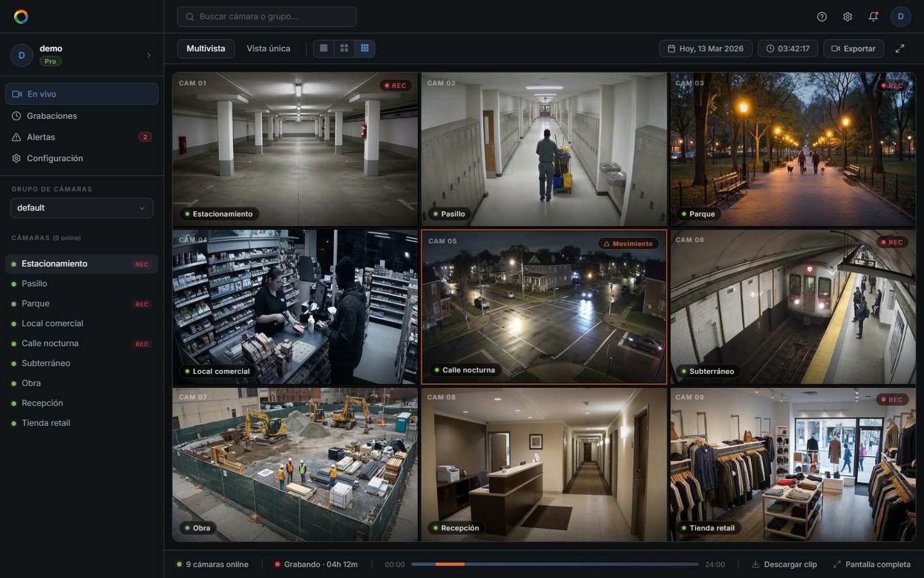Open the default camera group dropdown
The image size is (924, 578).
click(x=81, y=208)
